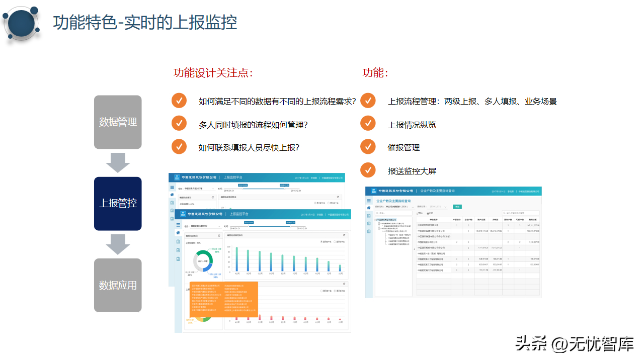This screenshot has height=362, width=644.
Task: Open hamburger menu in front 上报监控平台 window
Action: coord(178,225)
